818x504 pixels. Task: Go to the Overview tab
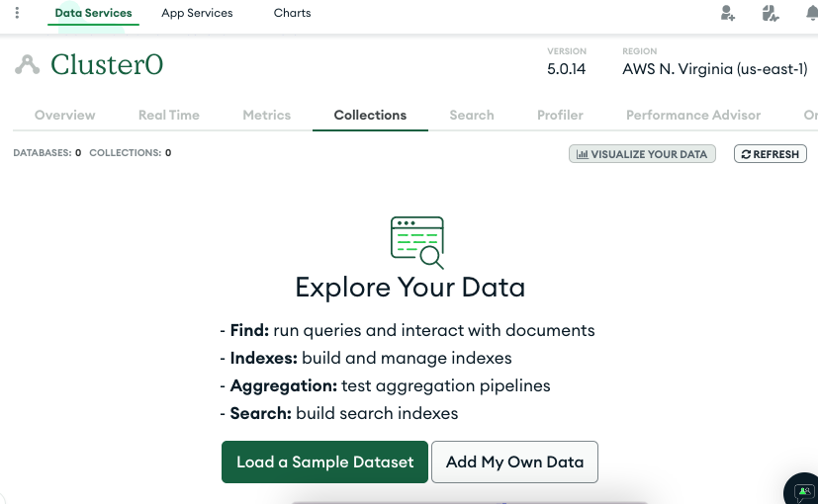[64, 116]
